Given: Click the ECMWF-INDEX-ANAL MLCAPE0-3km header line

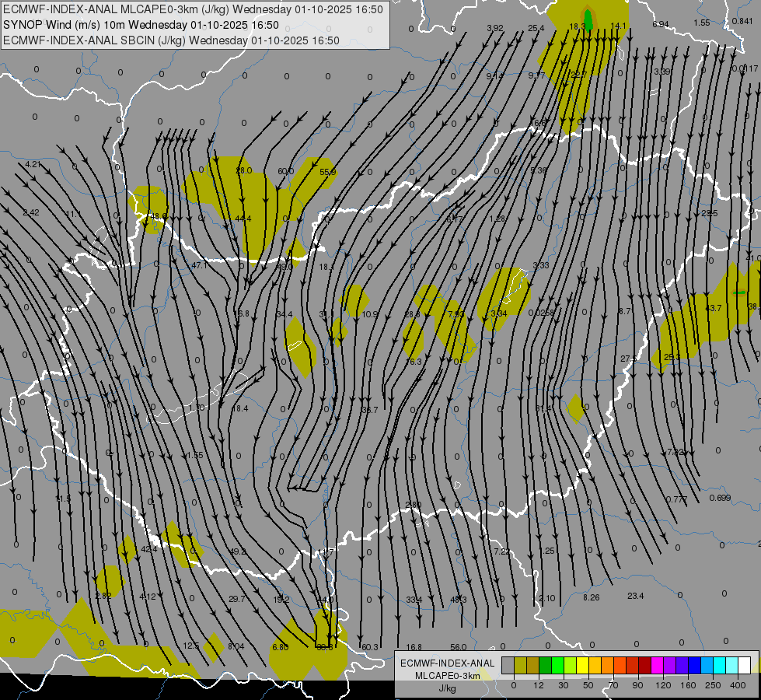Looking at the screenshot, I should coord(193,9).
